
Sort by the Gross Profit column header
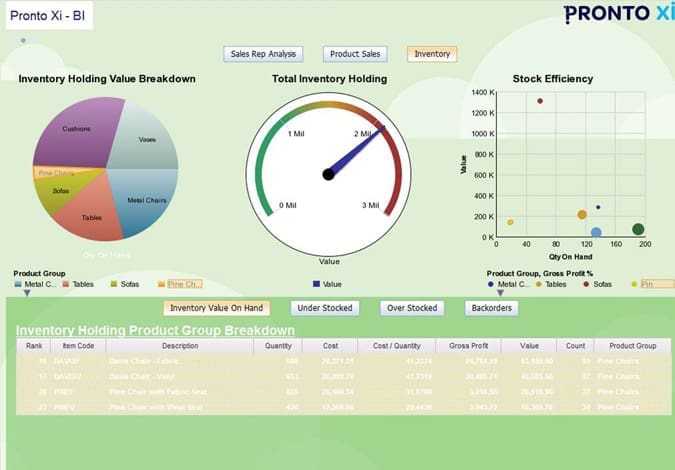pos(468,346)
